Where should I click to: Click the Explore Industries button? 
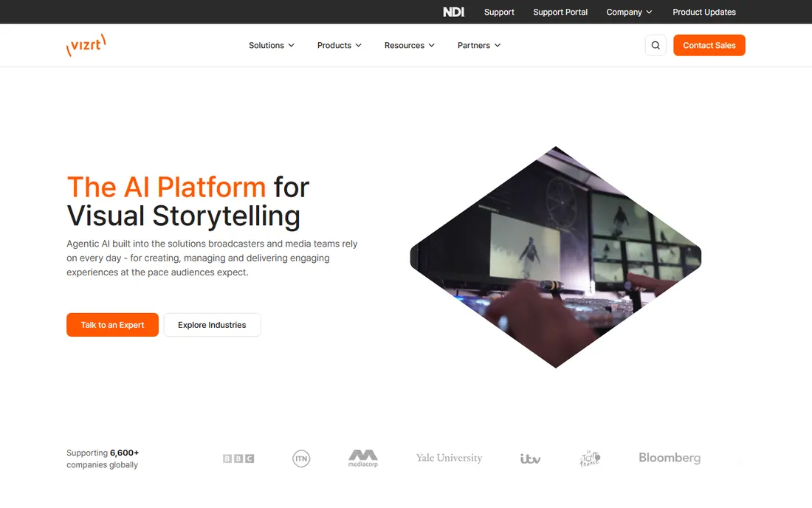[x=212, y=325]
